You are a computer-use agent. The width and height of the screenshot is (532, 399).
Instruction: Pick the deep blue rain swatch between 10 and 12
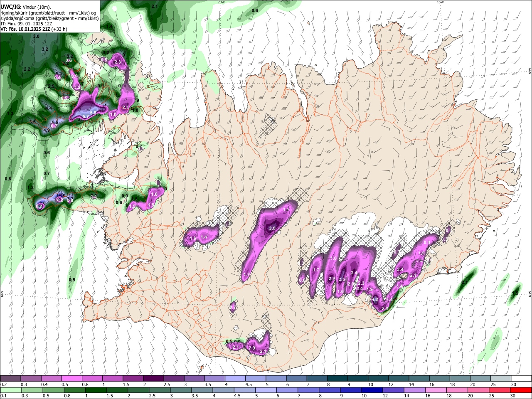point(372,390)
